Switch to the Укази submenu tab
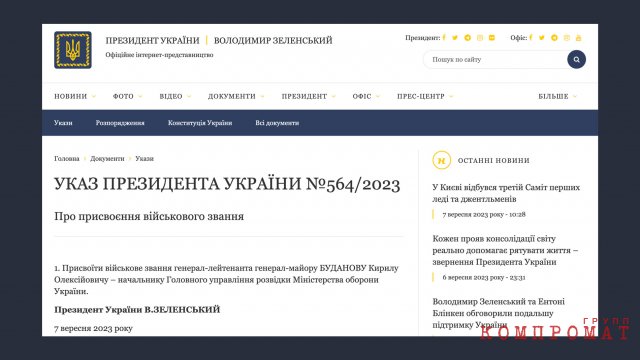 click(x=63, y=123)
